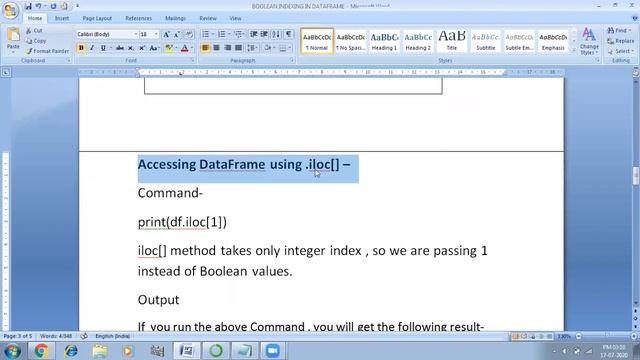Open the font size dropdown
Screen dimensions: 640x360
point(156,35)
